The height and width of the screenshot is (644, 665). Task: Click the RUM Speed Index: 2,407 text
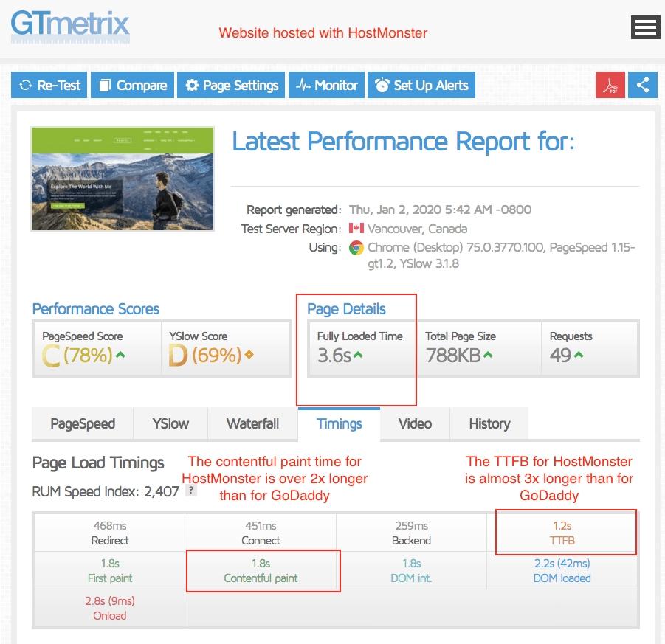pyautogui.click(x=106, y=491)
